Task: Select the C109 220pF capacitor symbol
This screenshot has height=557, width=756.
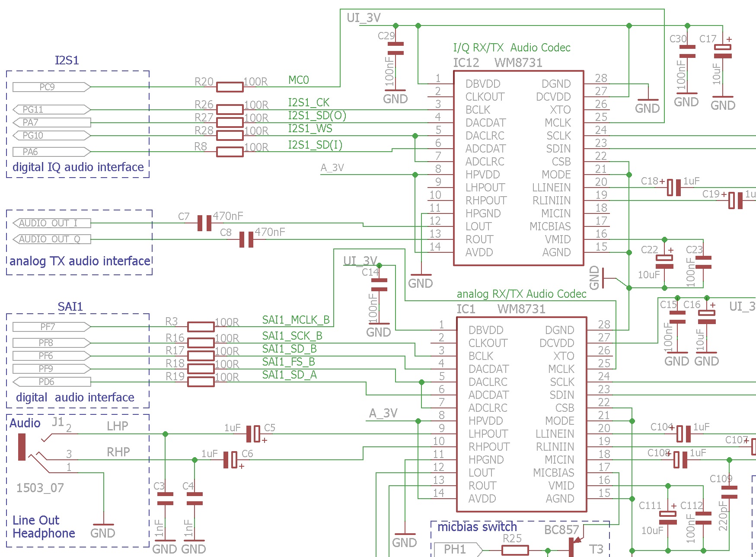Action: (x=729, y=492)
